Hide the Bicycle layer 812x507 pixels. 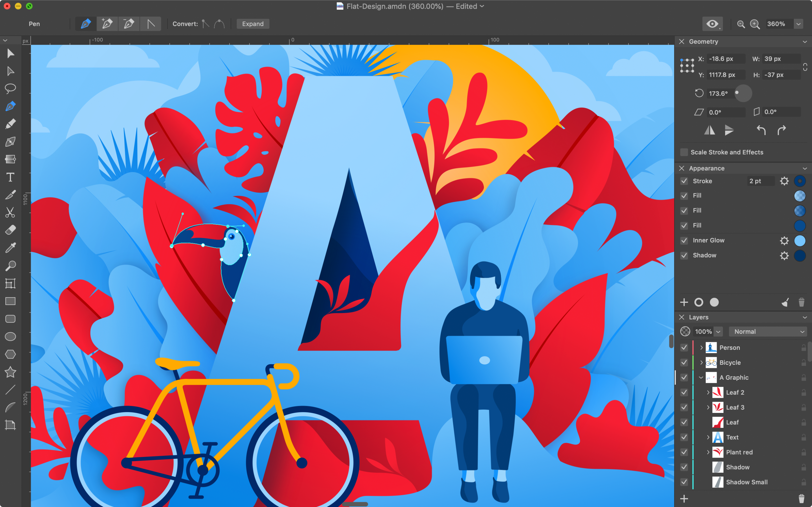(684, 363)
